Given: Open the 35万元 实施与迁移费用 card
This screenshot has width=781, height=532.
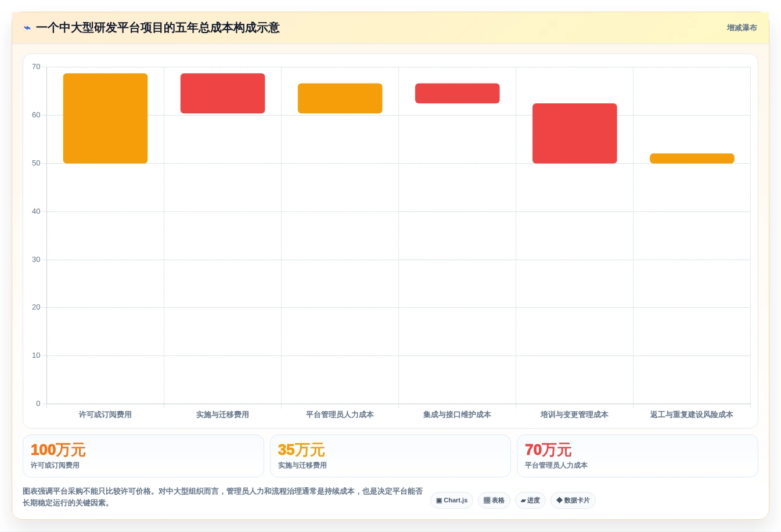Looking at the screenshot, I should [390, 456].
